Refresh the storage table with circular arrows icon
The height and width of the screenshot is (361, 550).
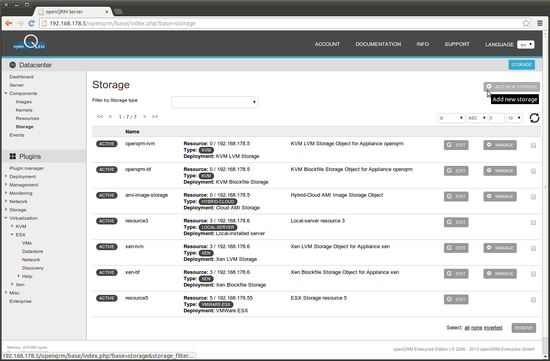(x=534, y=118)
